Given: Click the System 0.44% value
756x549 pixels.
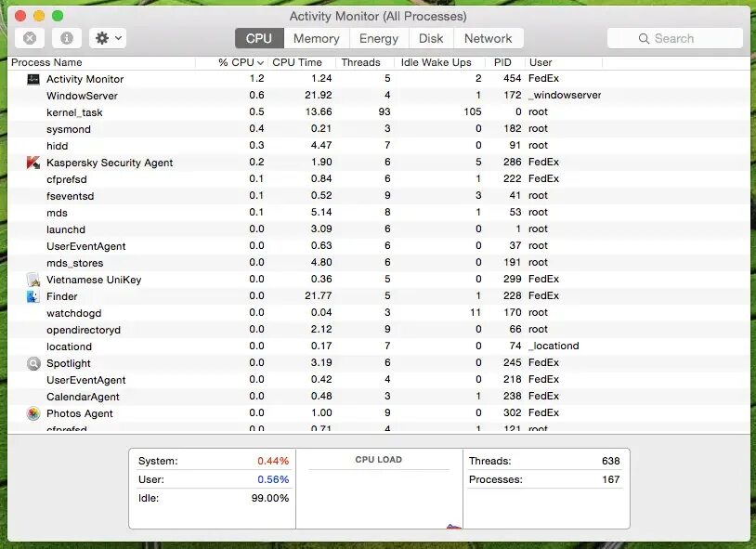Looking at the screenshot, I should point(273,461).
